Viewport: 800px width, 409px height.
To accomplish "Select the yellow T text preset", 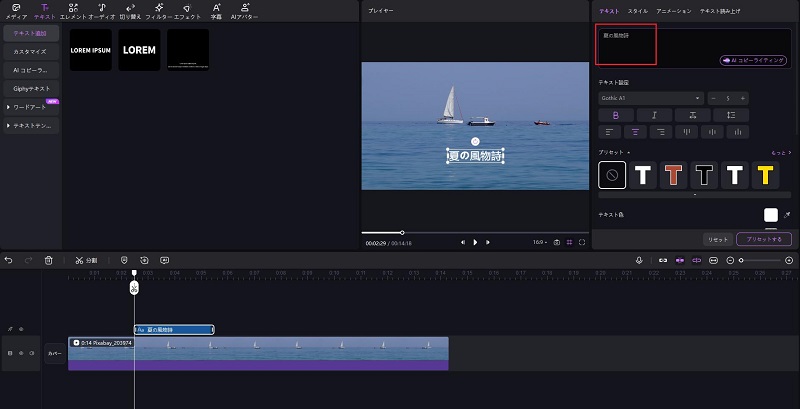I will (x=766, y=176).
